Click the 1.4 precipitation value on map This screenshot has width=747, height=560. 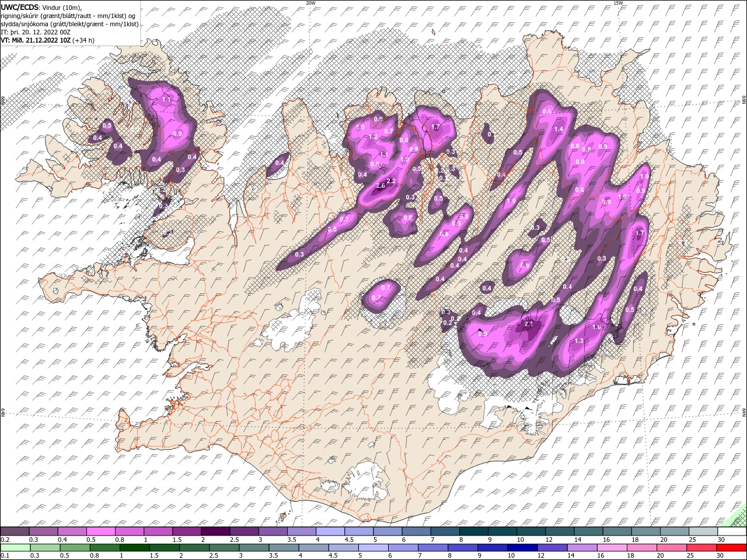click(558, 129)
